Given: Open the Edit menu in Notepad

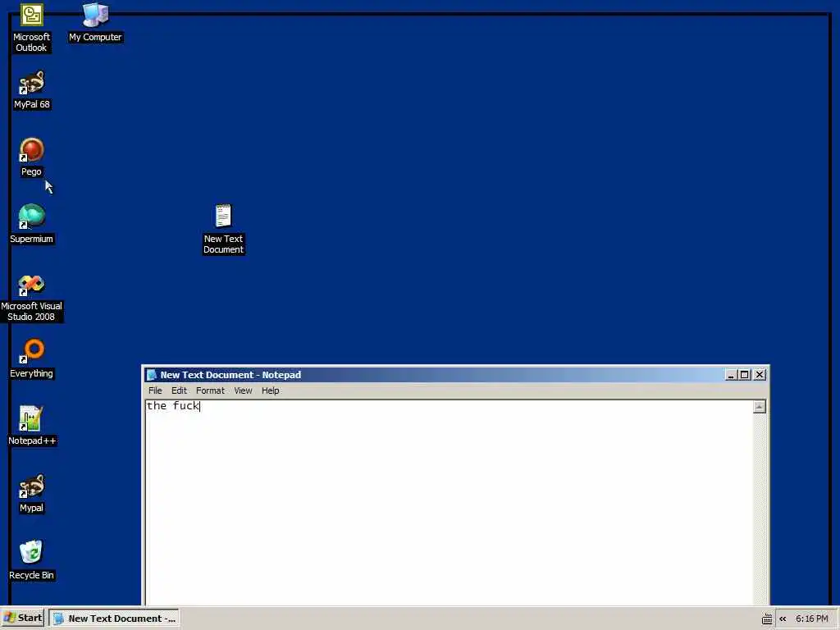Looking at the screenshot, I should [x=179, y=390].
